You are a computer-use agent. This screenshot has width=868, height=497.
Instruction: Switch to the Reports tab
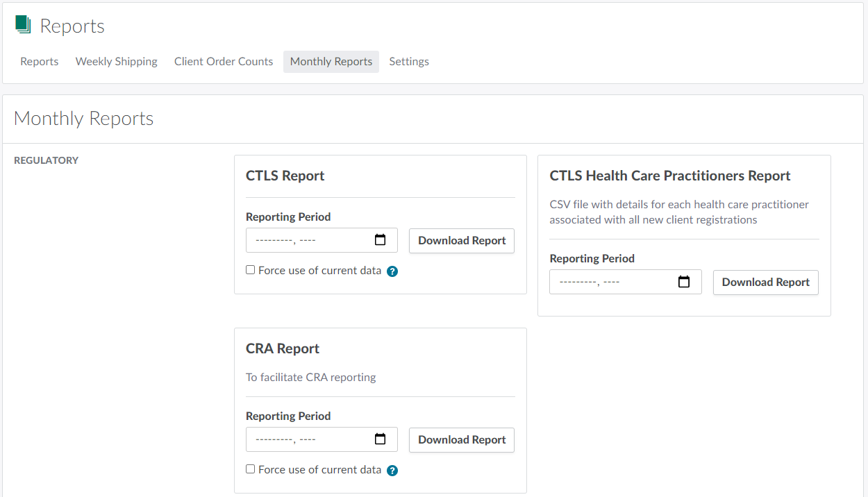tap(40, 62)
